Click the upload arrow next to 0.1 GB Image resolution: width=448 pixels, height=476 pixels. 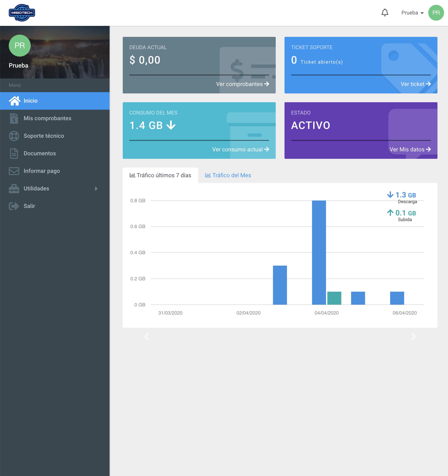[390, 213]
